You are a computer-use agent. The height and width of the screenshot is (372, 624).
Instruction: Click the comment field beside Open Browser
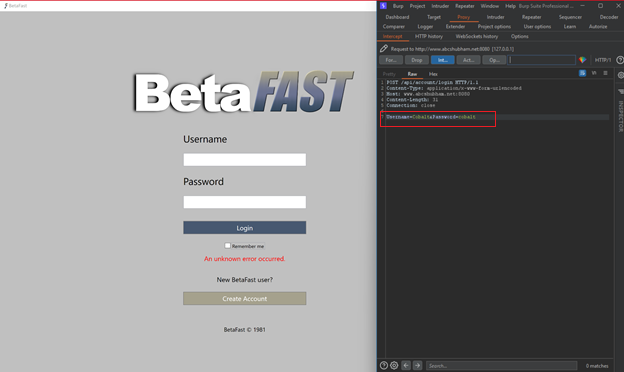[x=542, y=60]
